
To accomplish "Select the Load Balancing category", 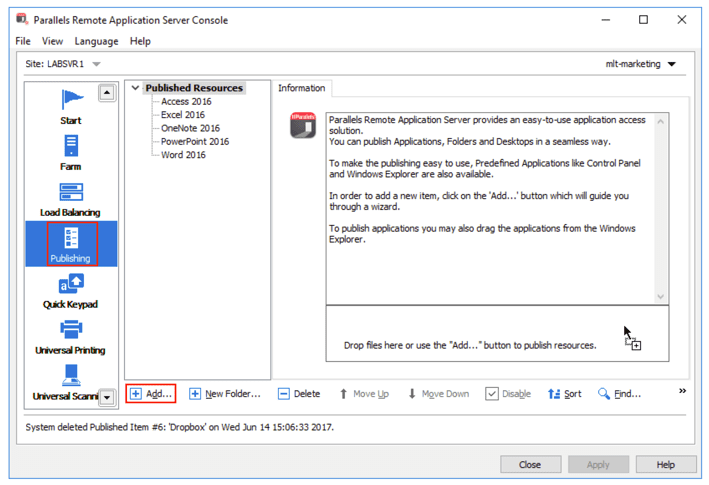I will [x=70, y=199].
